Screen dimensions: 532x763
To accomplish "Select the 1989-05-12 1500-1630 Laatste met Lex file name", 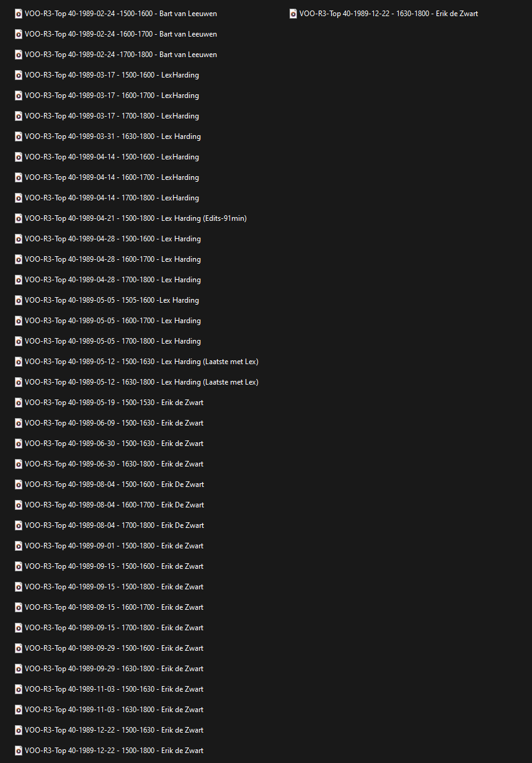I will tap(141, 362).
